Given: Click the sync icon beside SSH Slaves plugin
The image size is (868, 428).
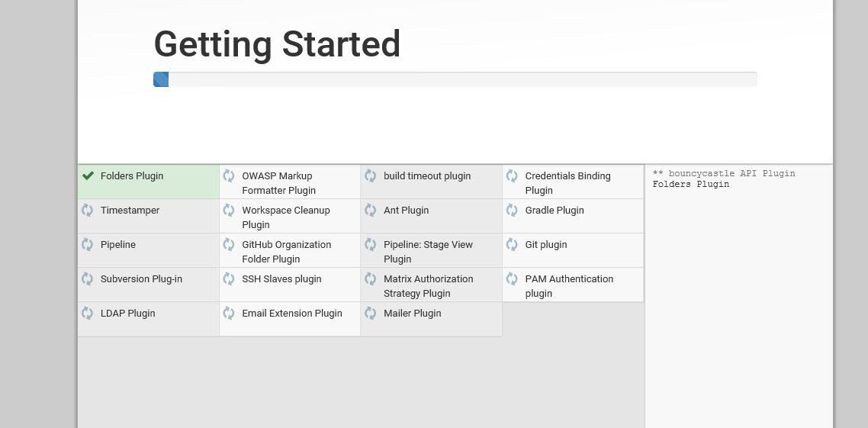Looking at the screenshot, I should pos(229,278).
